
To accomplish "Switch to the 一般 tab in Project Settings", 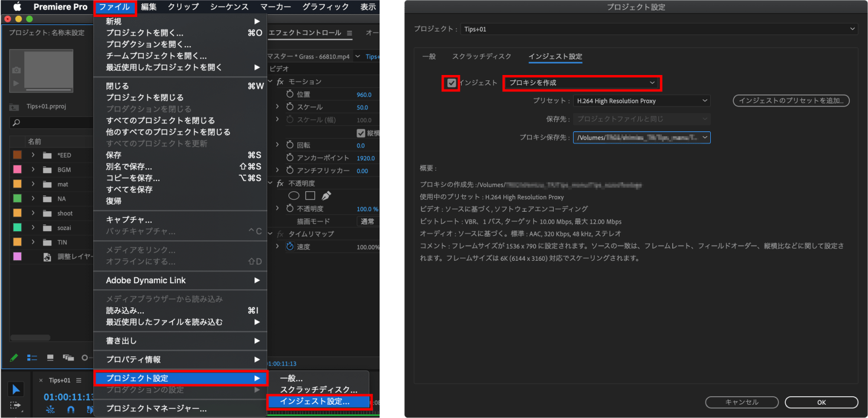I will tap(429, 56).
